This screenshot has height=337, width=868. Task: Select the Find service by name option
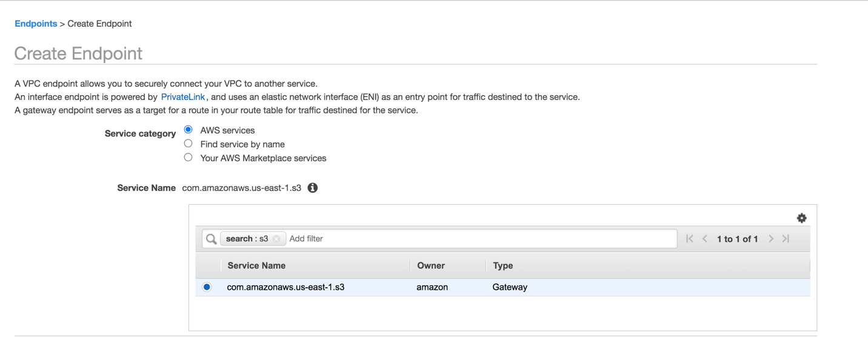[188, 144]
